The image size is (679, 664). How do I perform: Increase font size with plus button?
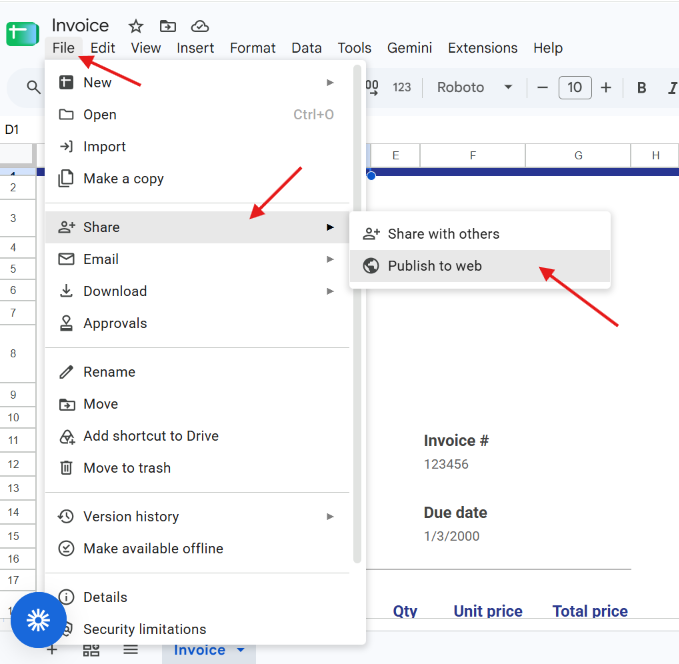pos(606,87)
